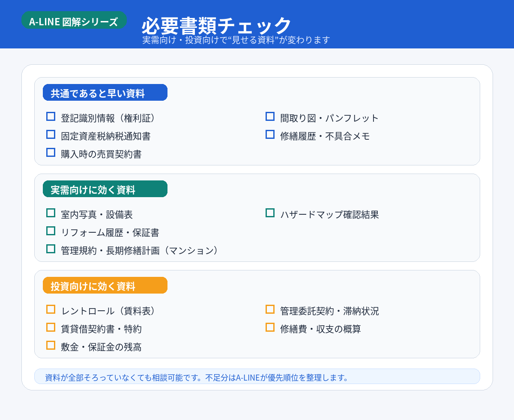Viewport: 514px width, 420px height.
Task: Toggle the 間取り図・パンフレット checkbox
Action: pos(270,116)
